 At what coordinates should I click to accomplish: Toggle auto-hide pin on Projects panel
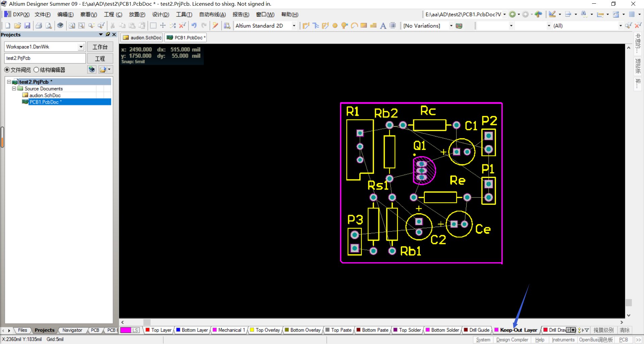(x=108, y=35)
